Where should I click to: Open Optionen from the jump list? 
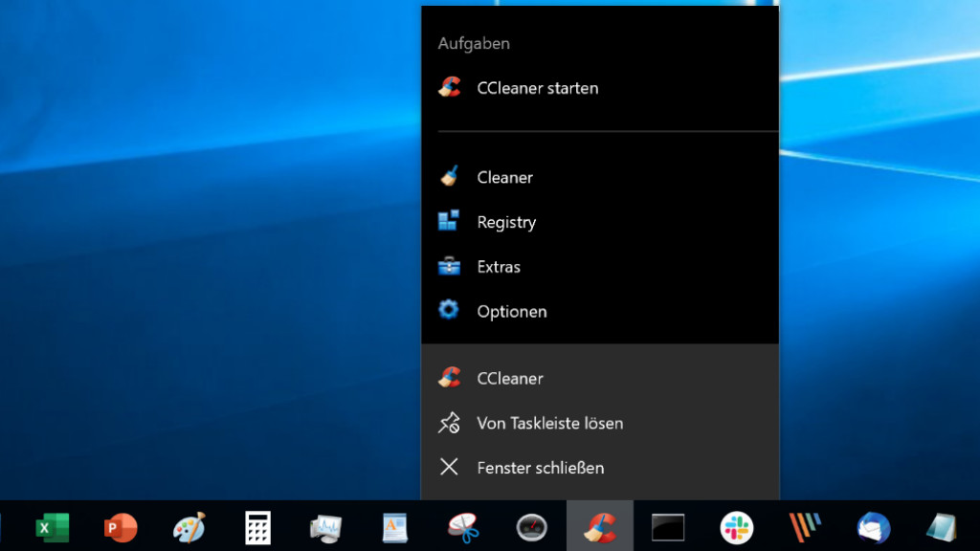click(512, 312)
